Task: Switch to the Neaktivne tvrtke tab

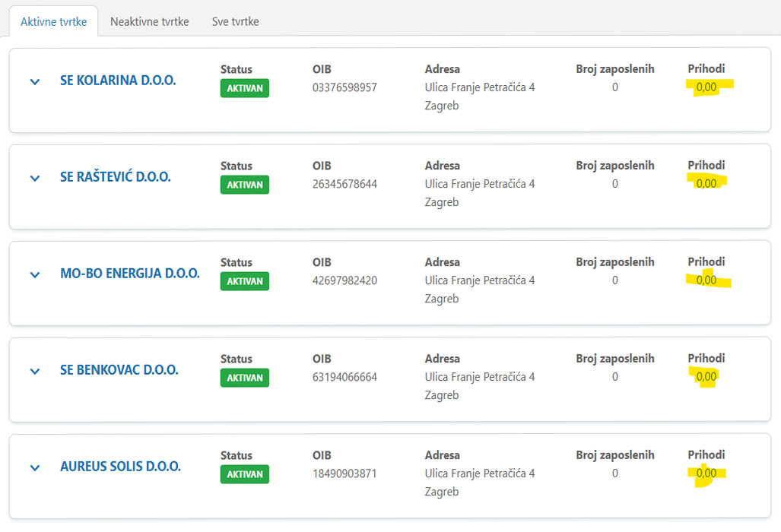Action: (149, 21)
